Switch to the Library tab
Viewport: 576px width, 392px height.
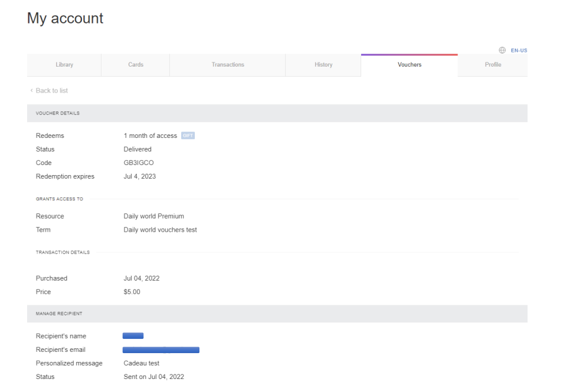(x=64, y=65)
